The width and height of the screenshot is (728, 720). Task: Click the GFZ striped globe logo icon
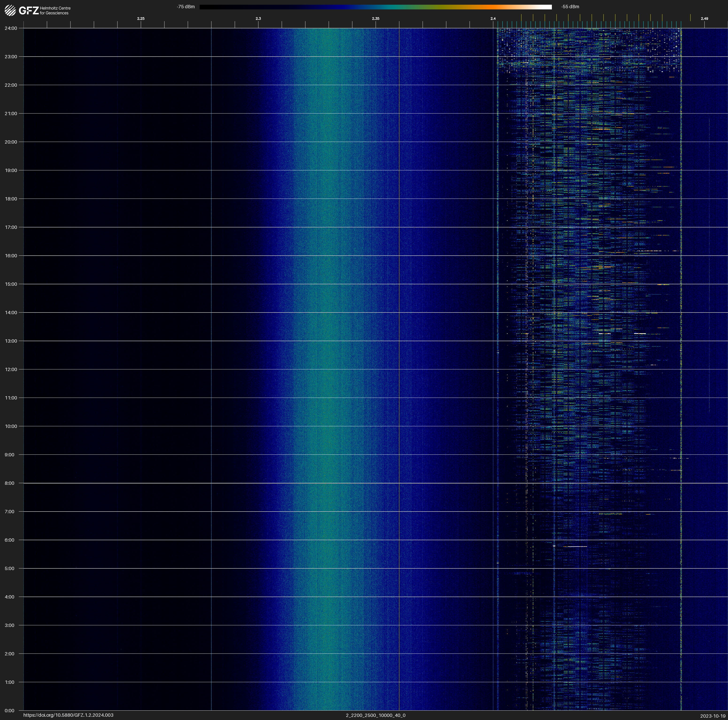(x=10, y=10)
